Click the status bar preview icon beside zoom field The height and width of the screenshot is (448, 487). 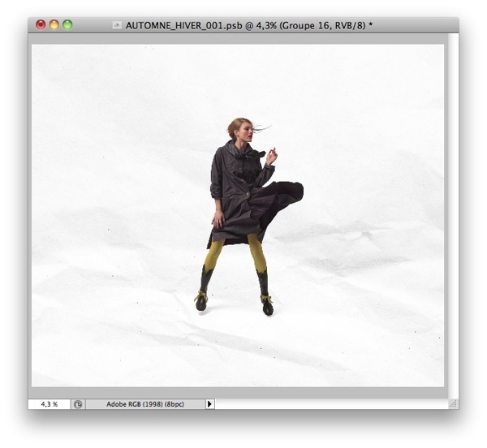[78, 404]
